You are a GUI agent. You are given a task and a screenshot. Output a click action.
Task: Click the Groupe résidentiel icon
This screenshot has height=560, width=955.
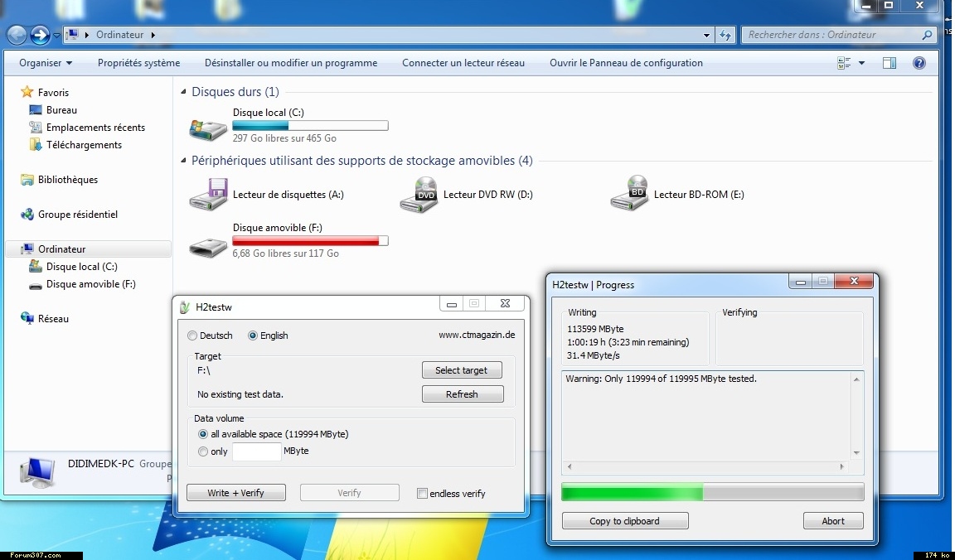[27, 215]
